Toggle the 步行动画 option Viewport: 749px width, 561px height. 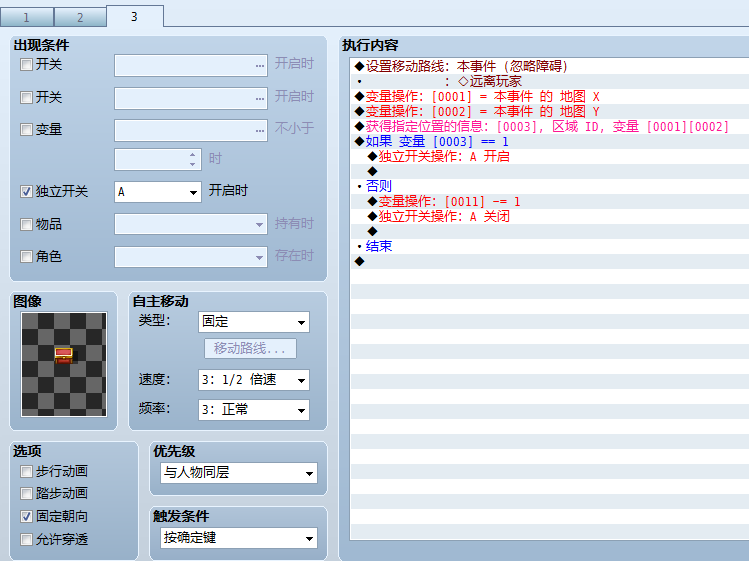coord(26,472)
